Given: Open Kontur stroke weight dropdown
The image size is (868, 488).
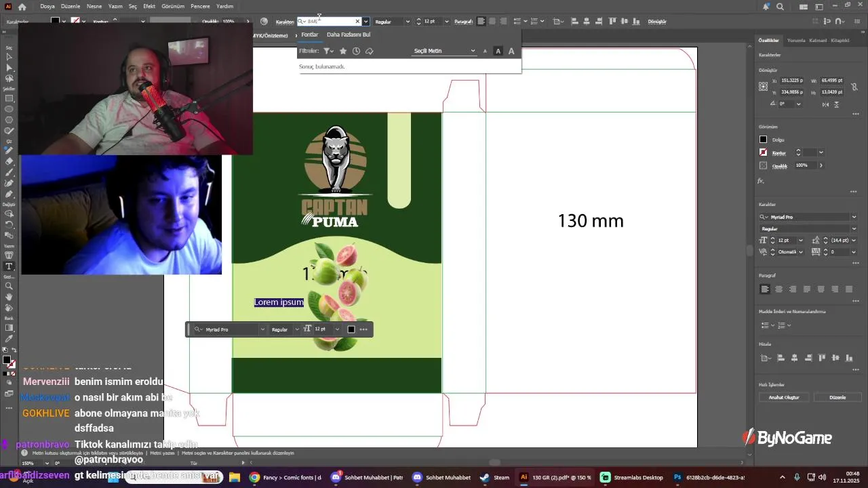Looking at the screenshot, I should pos(821,152).
